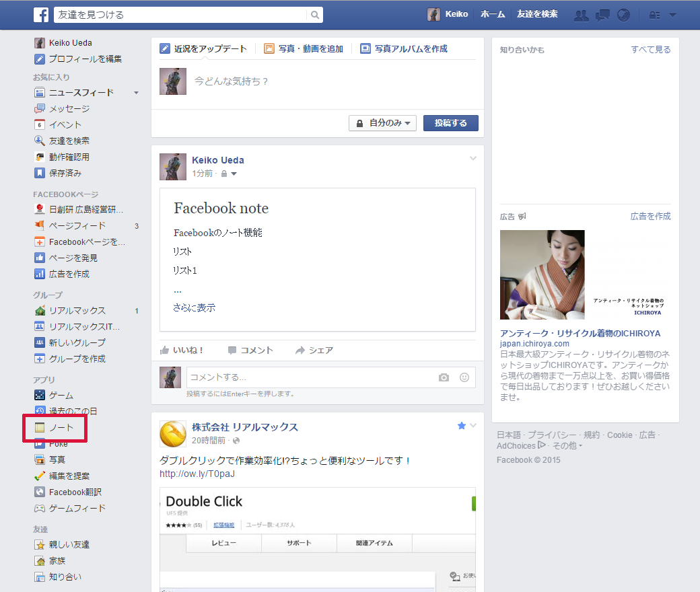The height and width of the screenshot is (592, 700).
Task: Open プロフィールを編集 in sidebar
Action: pyautogui.click(x=78, y=59)
